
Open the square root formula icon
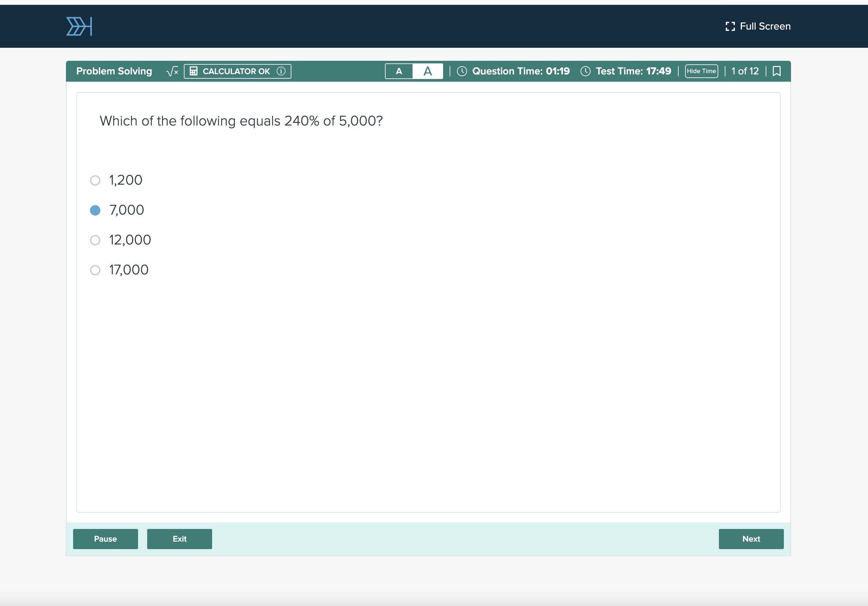tap(172, 71)
